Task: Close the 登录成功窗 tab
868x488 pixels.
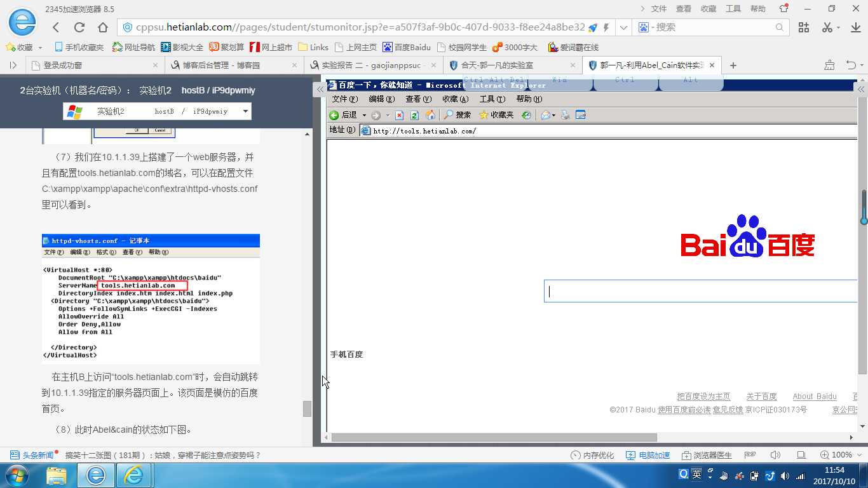Action: 156,65
